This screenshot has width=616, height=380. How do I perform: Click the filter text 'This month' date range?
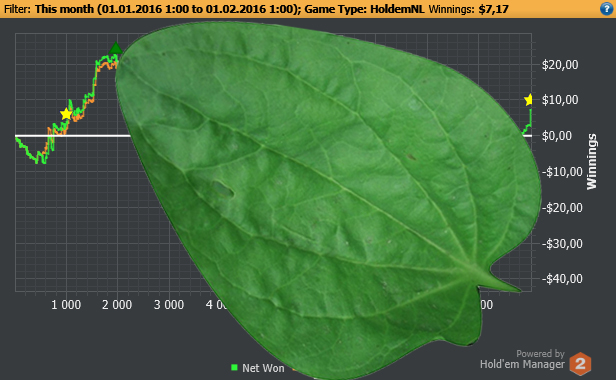pos(168,9)
